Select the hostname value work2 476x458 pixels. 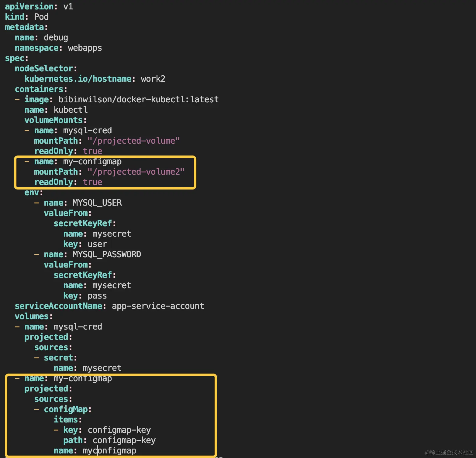[x=153, y=79]
